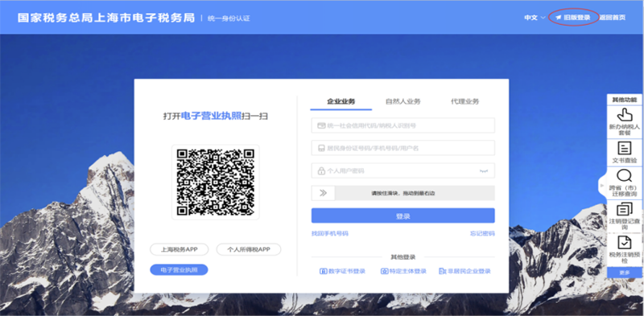Select the 注销登记查询 icon
Image resolution: width=644 pixels, height=316 pixels.
pyautogui.click(x=625, y=209)
